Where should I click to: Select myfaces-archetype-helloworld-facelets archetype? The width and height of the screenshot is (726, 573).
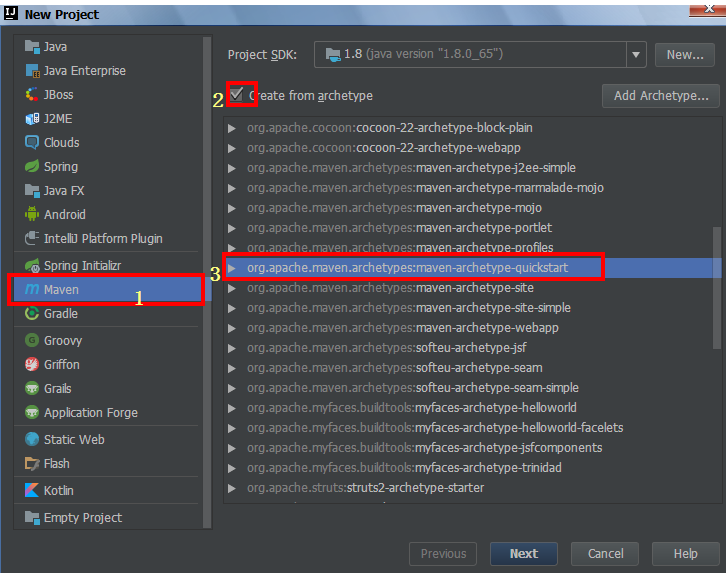point(472,428)
